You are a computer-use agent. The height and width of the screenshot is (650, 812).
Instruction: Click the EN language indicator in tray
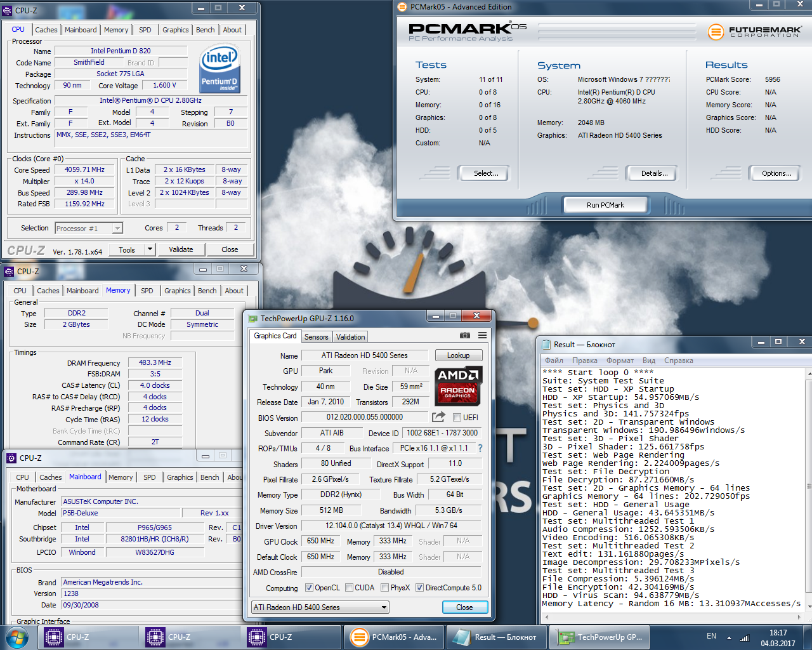[x=712, y=636]
